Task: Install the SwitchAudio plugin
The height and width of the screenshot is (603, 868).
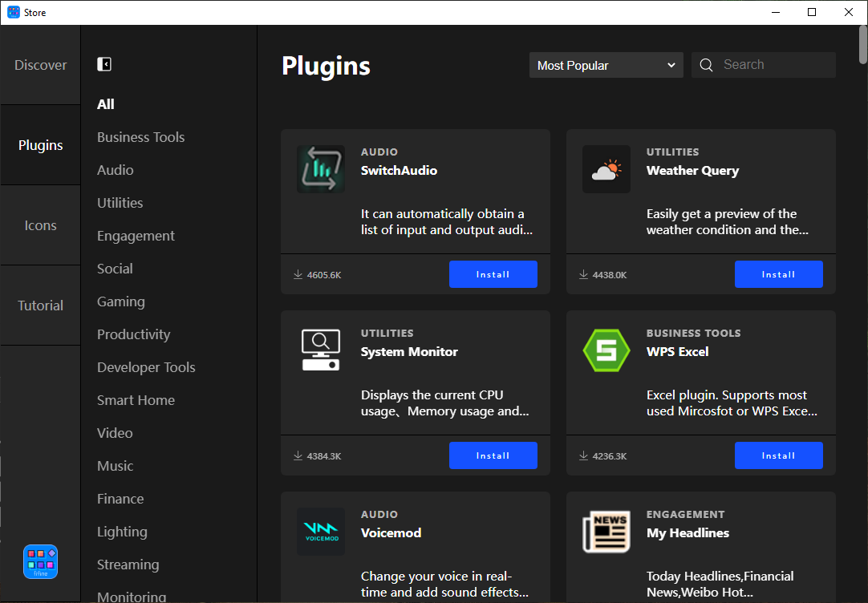Action: [493, 274]
